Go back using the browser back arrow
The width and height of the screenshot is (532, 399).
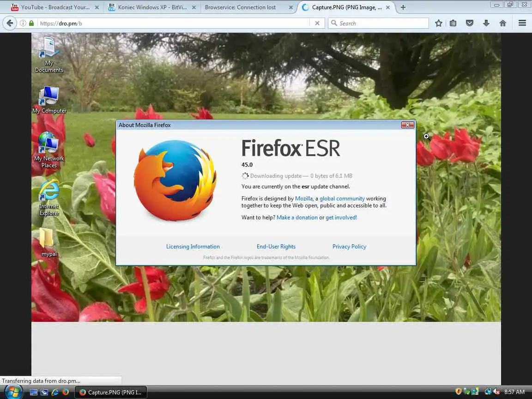tap(10, 23)
